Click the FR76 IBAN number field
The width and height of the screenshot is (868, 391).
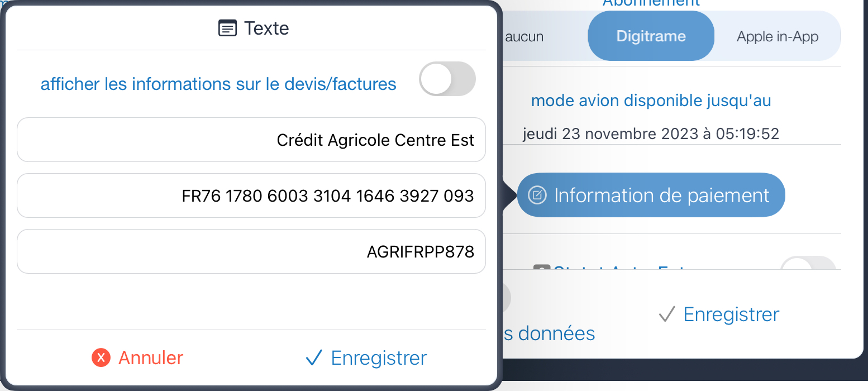coord(251,195)
